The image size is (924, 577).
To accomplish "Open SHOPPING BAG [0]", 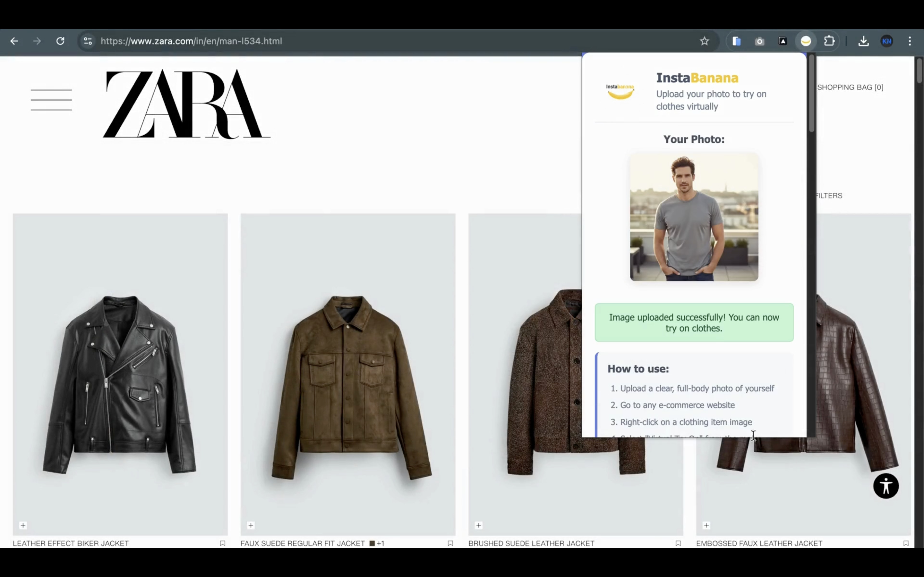I will coord(850,87).
